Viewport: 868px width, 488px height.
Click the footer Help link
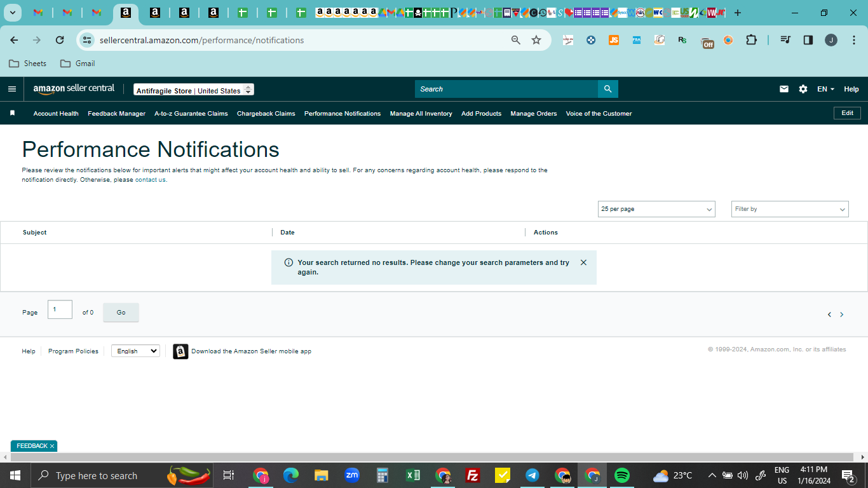pos(29,351)
